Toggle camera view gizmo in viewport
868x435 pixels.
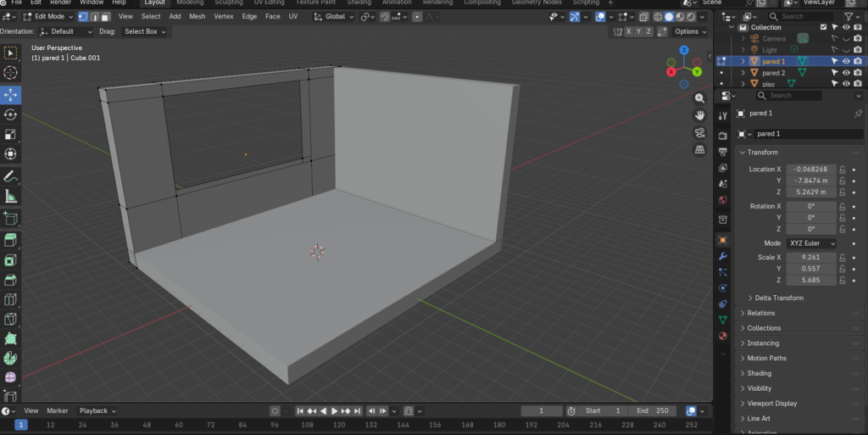pos(700,132)
